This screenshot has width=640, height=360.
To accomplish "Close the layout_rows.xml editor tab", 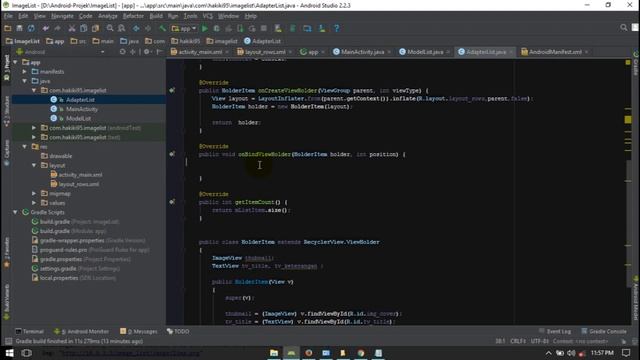I will coord(290,52).
